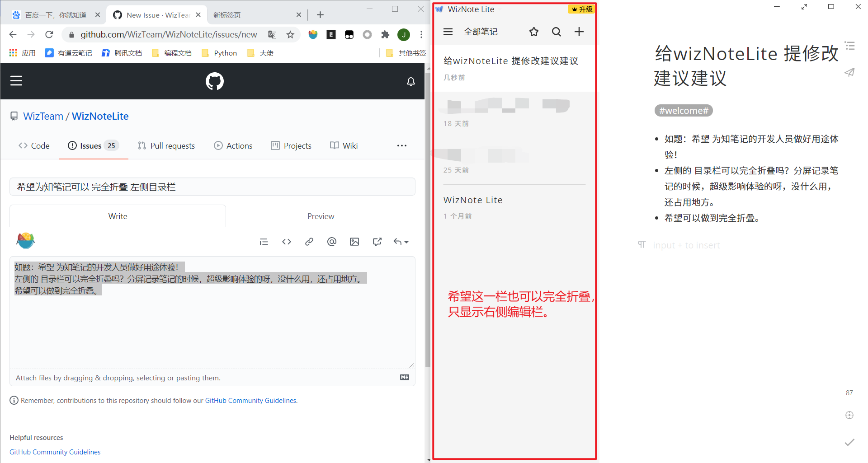Open the note outline icon in the editor
The height and width of the screenshot is (463, 868).
(850, 46)
